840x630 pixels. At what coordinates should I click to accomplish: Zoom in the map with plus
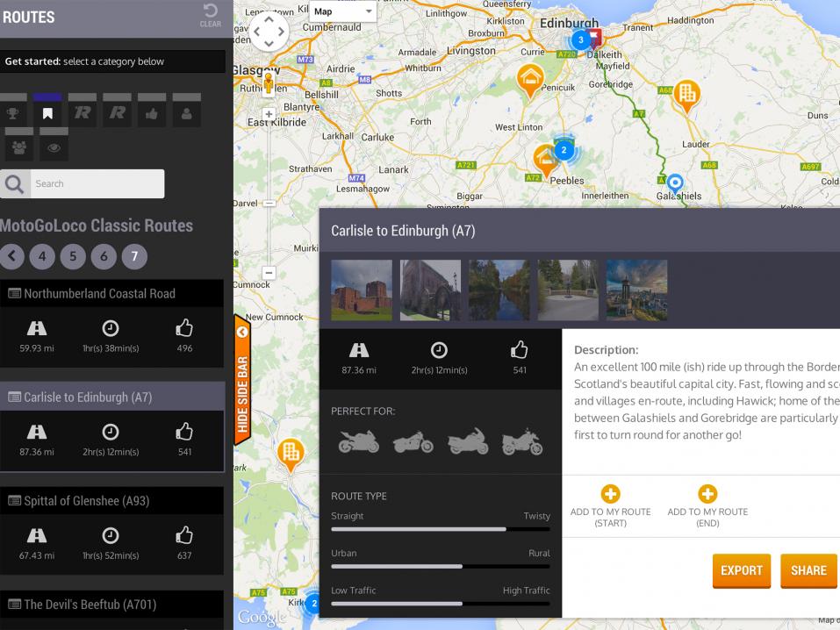point(269,114)
